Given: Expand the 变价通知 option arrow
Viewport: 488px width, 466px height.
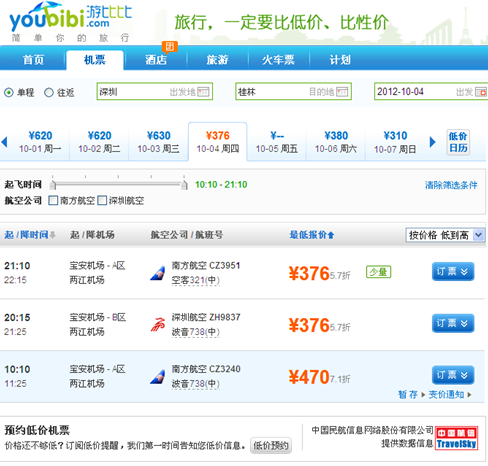Looking at the screenshot, I should 469,395.
